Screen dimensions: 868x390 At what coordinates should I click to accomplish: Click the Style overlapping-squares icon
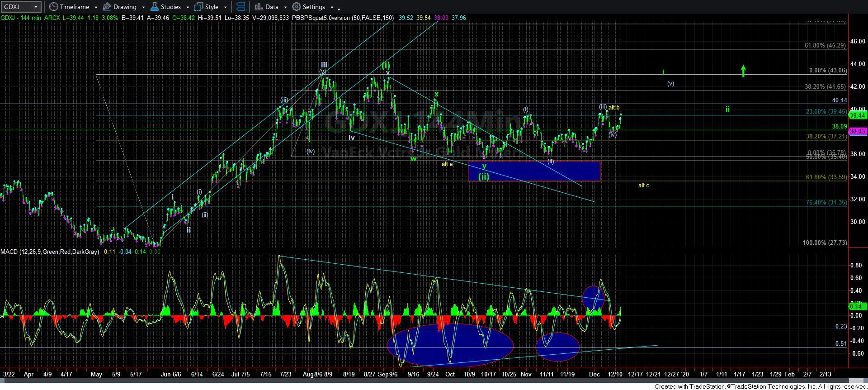coord(198,7)
